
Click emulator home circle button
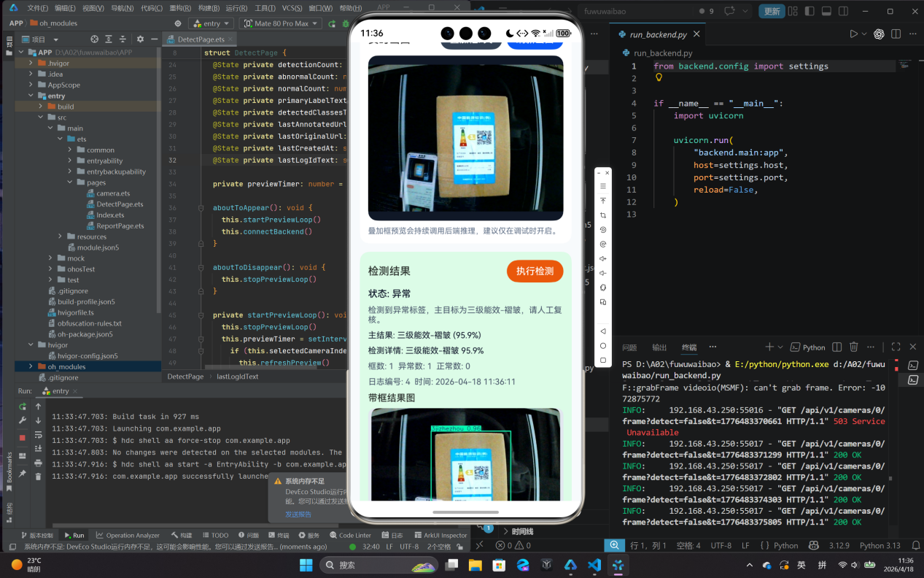603,345
